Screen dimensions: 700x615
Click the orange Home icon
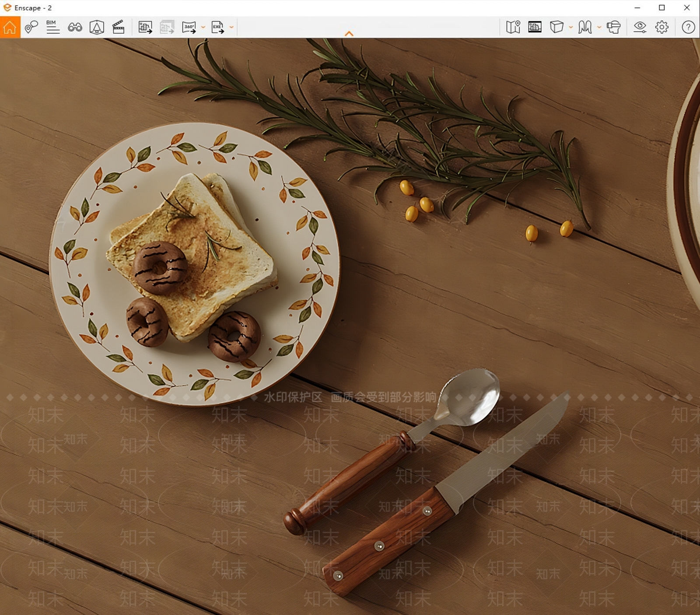[10, 27]
